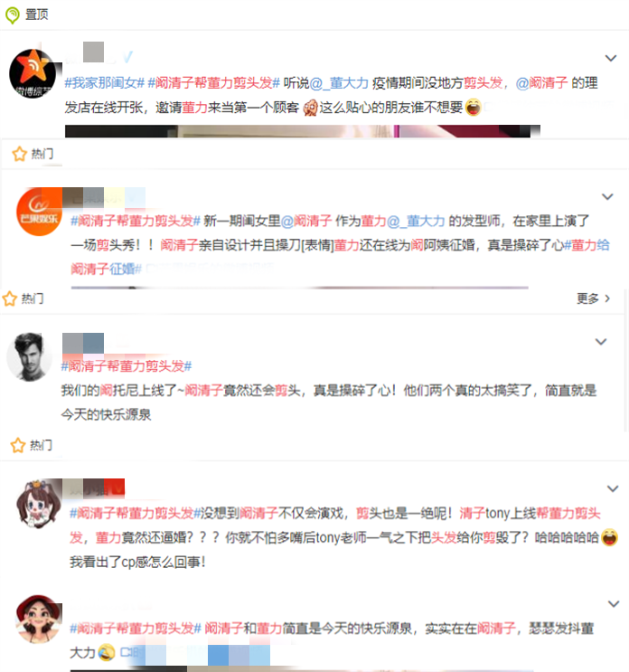Expand options chevron on 阚托尼 post
Image resolution: width=629 pixels, height=672 pixels.
tap(601, 342)
